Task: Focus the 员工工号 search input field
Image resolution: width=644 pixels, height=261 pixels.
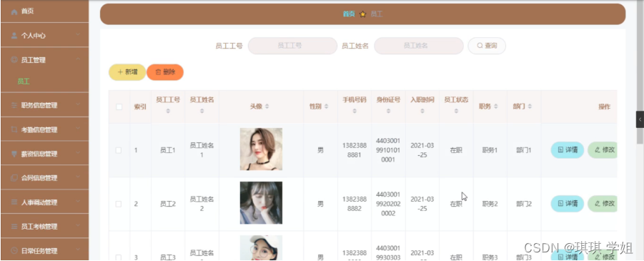Action: pyautogui.click(x=292, y=46)
